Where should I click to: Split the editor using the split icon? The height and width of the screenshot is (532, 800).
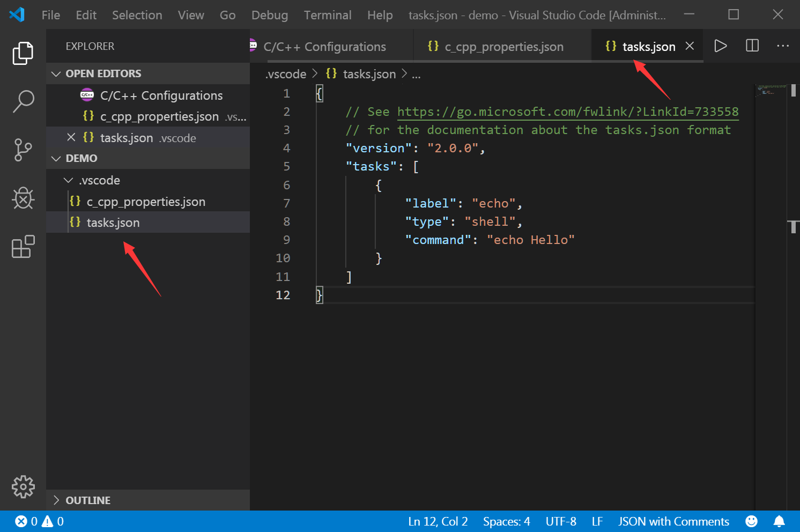[x=752, y=46]
